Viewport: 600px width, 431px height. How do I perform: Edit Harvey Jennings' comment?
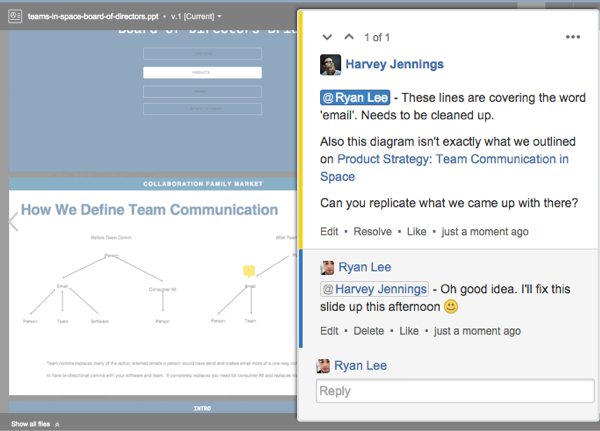click(x=329, y=232)
